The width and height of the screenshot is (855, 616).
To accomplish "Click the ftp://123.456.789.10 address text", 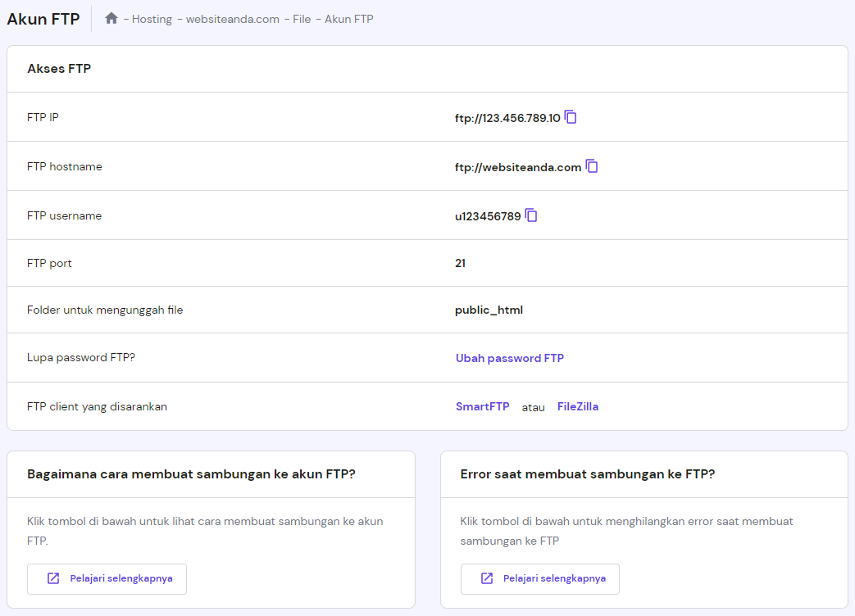I will coord(507,118).
